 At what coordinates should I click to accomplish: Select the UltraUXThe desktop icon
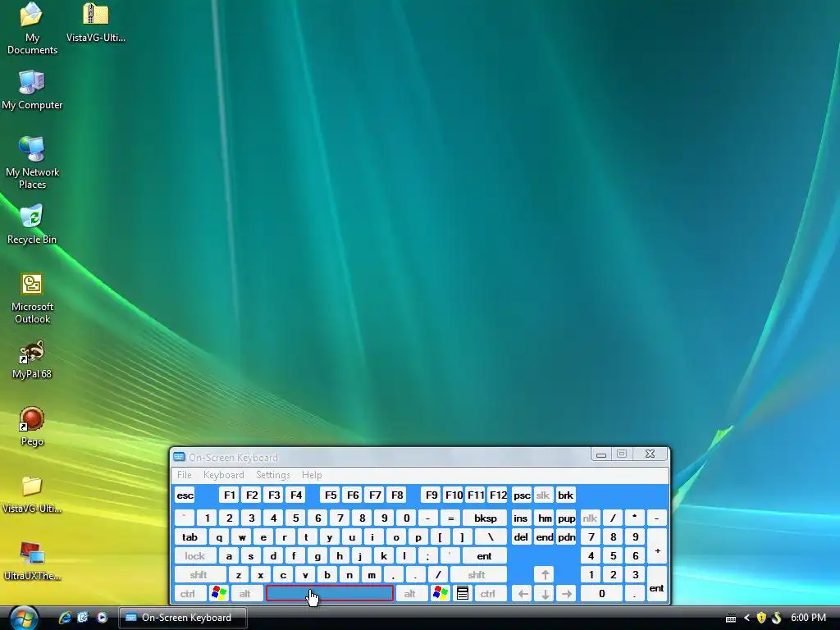pos(32,561)
